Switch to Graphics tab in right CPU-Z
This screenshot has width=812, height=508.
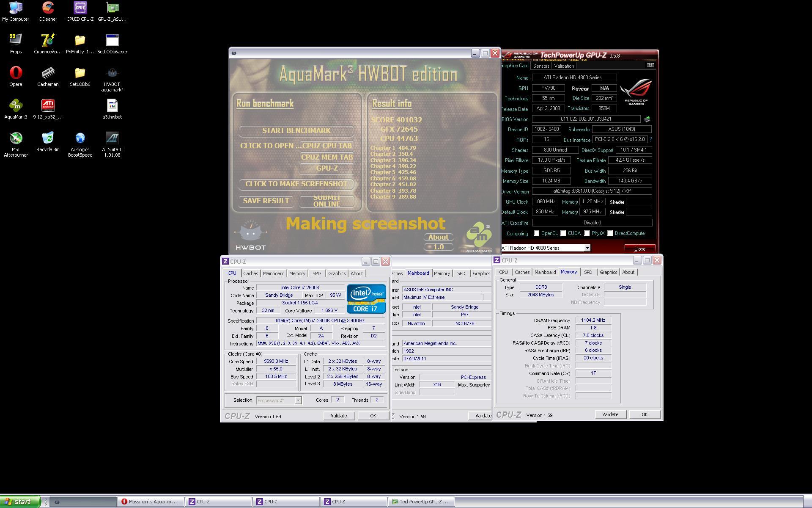click(x=608, y=272)
